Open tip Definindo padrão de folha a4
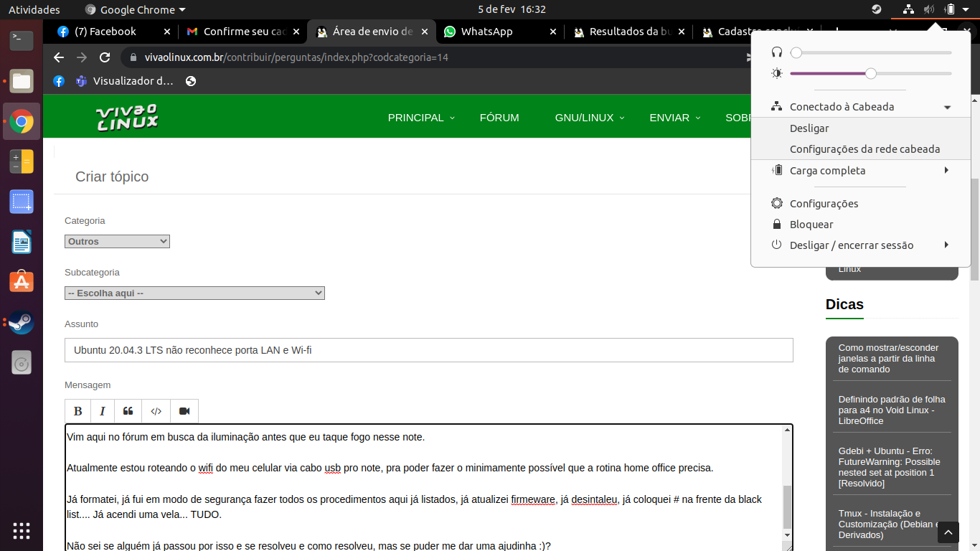The width and height of the screenshot is (980, 551). click(892, 410)
